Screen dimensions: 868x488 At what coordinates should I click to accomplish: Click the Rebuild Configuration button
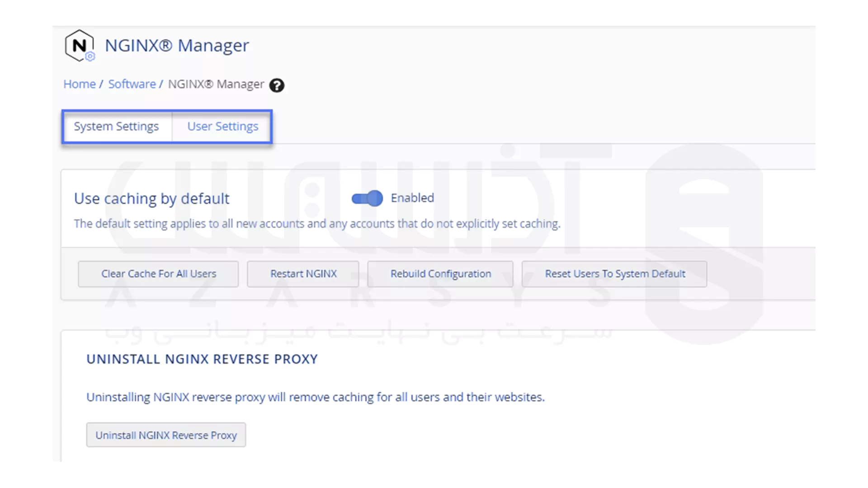pos(440,274)
